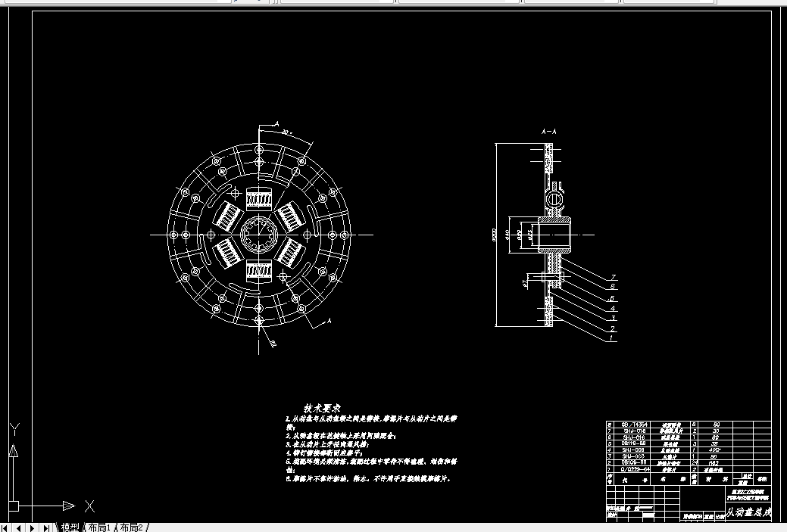787x532 pixels.
Task: Click the UCS icon Y axis label
Action: (14, 430)
